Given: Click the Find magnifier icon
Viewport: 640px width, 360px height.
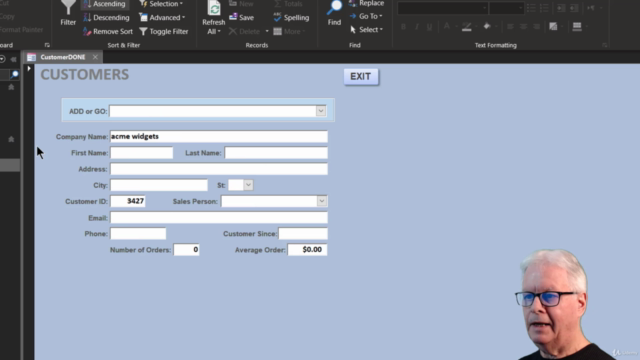Looking at the screenshot, I should (x=334, y=8).
